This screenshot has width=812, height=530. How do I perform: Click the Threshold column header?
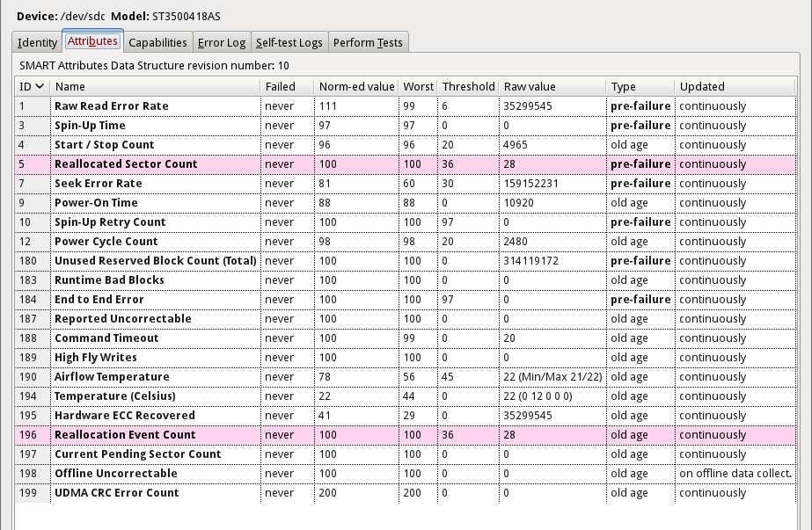468,86
